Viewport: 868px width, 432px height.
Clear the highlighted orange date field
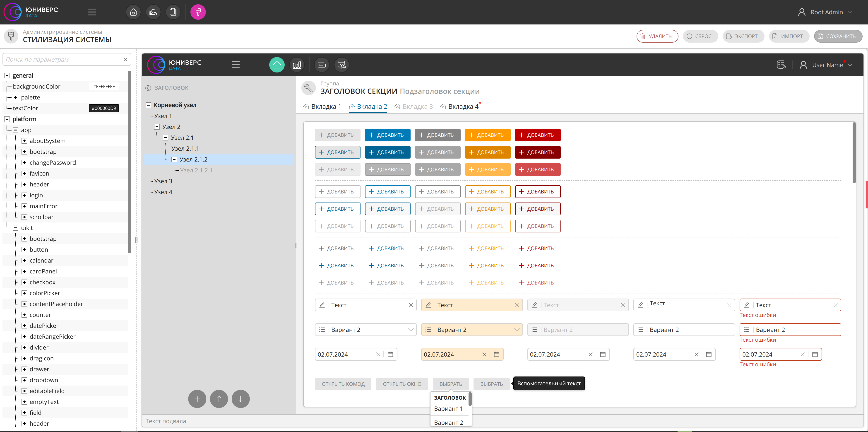click(484, 355)
